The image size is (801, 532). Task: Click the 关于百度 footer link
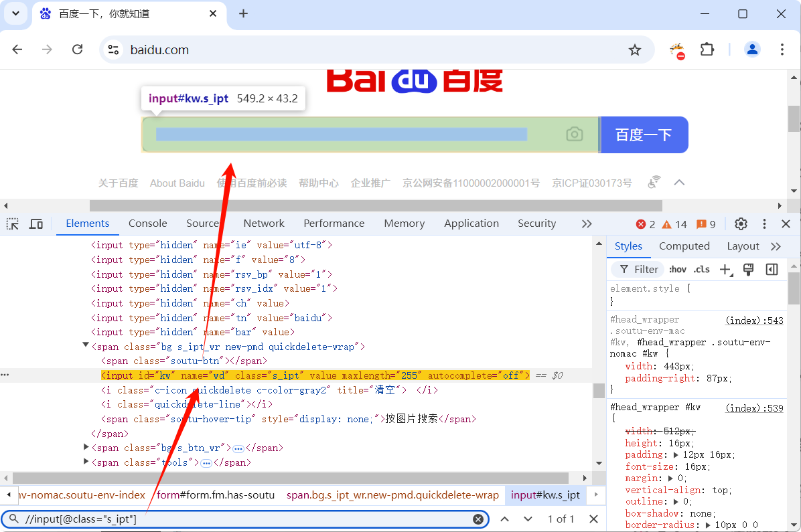[x=118, y=183]
